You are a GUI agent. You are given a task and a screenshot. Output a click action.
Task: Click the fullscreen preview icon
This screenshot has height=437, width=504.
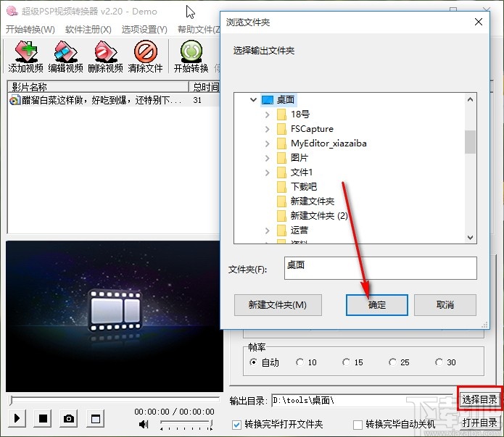coord(95,418)
